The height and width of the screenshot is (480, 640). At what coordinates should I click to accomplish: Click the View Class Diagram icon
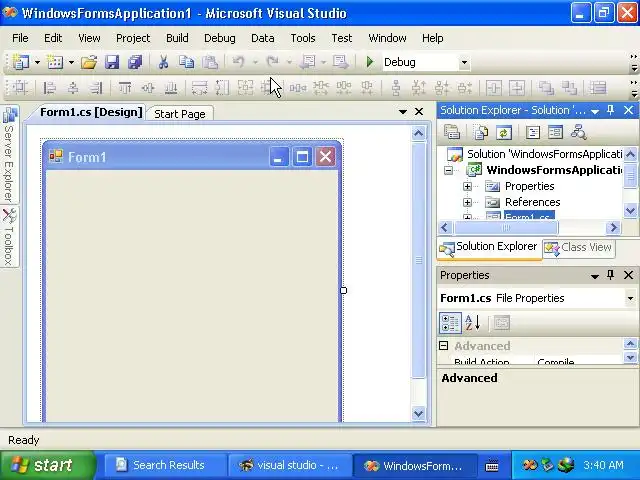pyautogui.click(x=578, y=132)
